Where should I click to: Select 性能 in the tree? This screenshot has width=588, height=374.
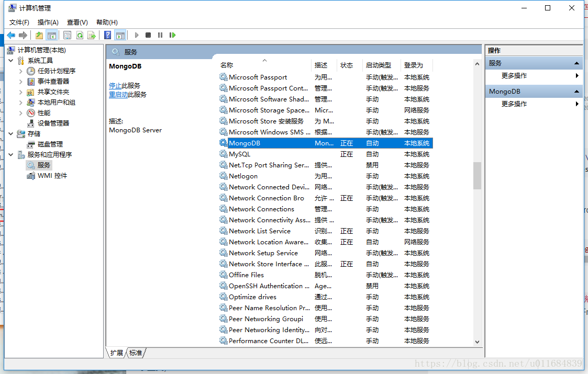(x=43, y=113)
